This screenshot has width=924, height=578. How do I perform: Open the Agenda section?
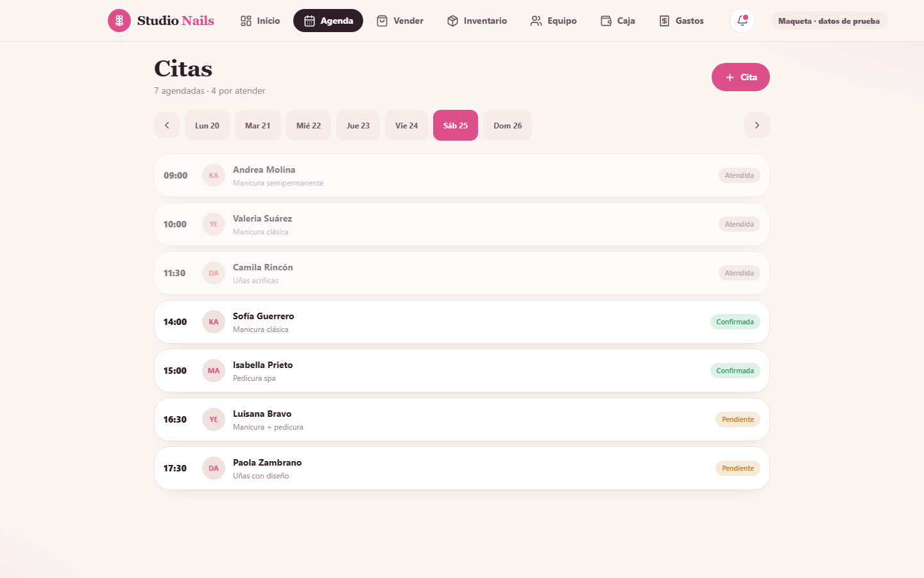328,21
